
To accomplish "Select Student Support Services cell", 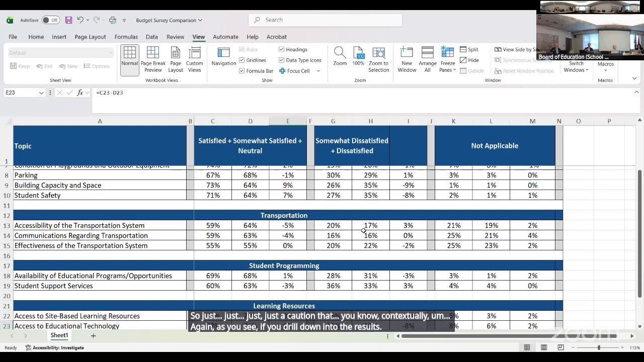I will click(100, 286).
